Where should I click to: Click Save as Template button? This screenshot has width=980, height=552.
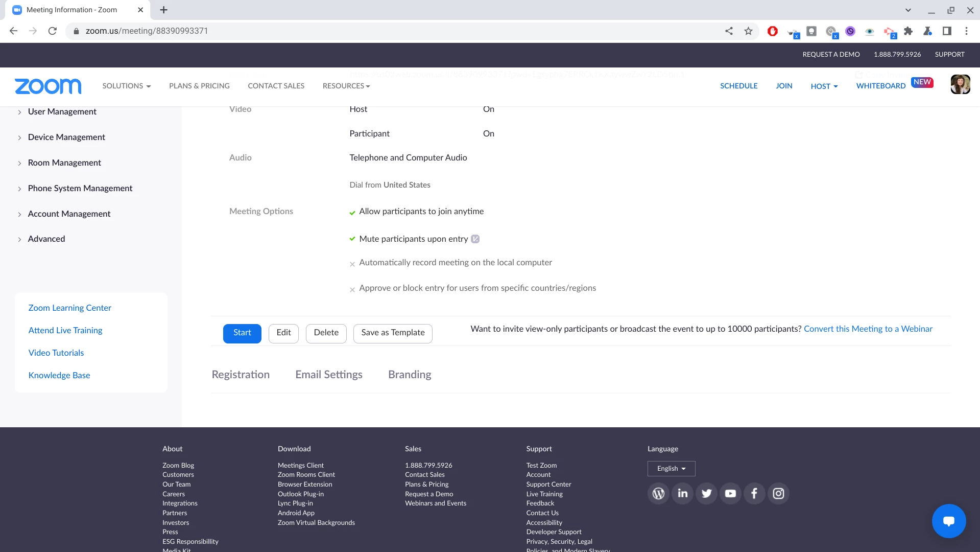pyautogui.click(x=393, y=333)
